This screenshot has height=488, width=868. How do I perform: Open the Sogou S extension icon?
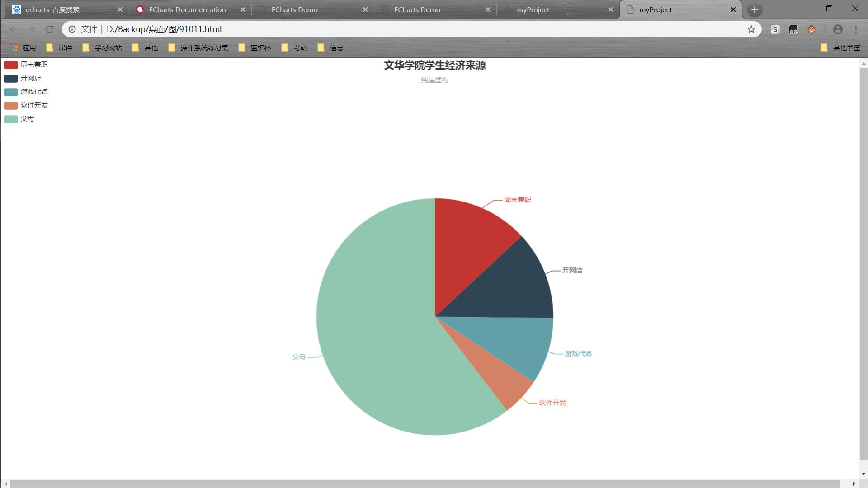(x=775, y=29)
